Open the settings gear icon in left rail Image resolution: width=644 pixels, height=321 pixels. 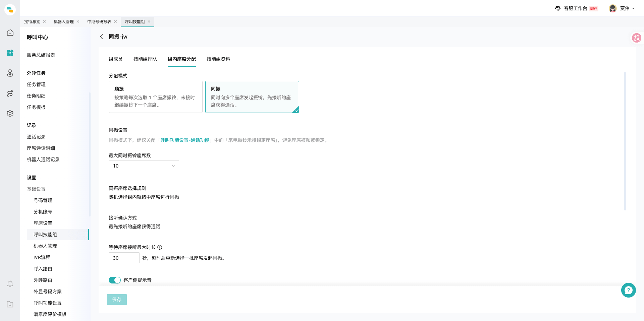tap(10, 113)
